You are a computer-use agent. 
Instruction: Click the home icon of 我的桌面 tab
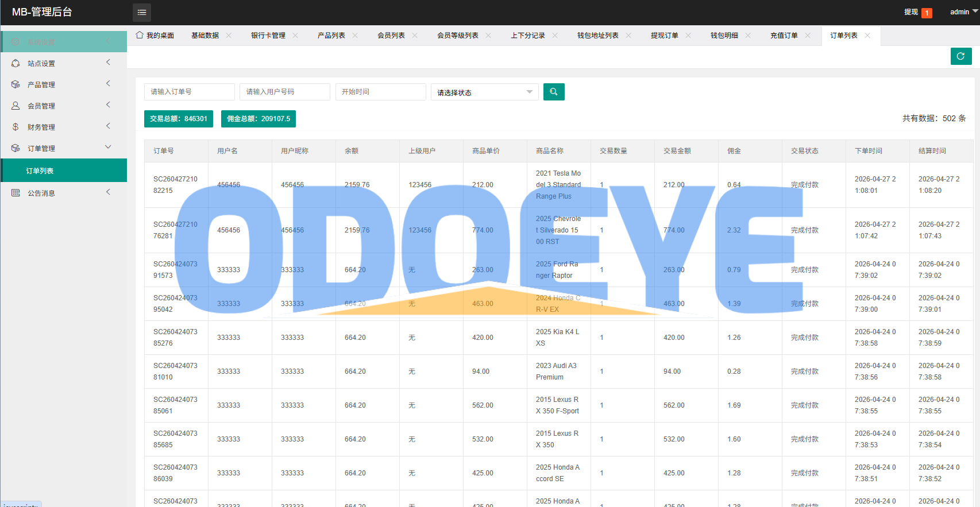tap(140, 35)
